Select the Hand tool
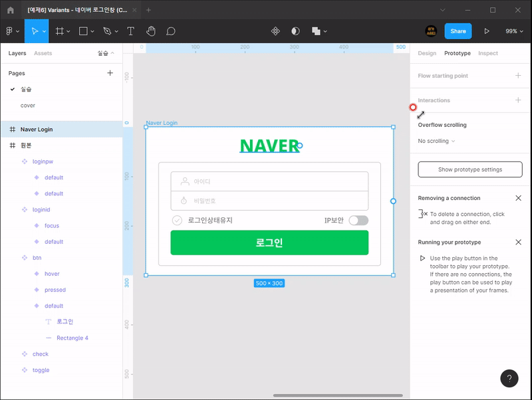The image size is (532, 400). point(151,31)
